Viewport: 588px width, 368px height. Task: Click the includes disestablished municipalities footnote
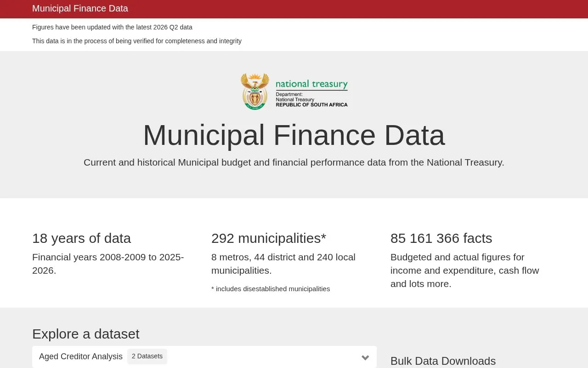(271, 289)
